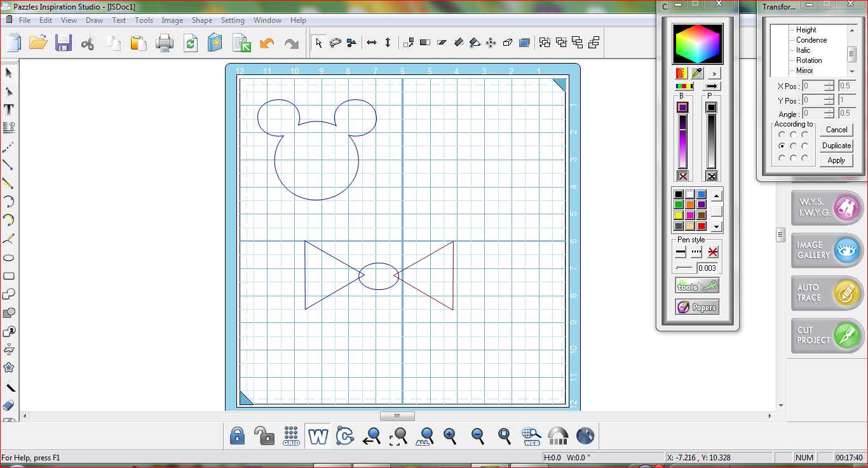The width and height of the screenshot is (868, 468).
Task: Expand color options with the » button
Action: (714, 74)
